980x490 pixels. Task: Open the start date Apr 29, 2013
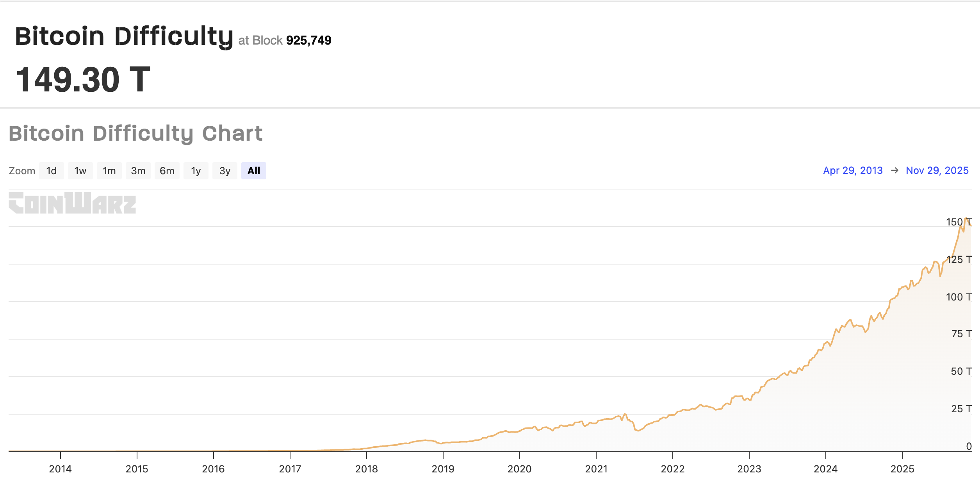point(852,170)
